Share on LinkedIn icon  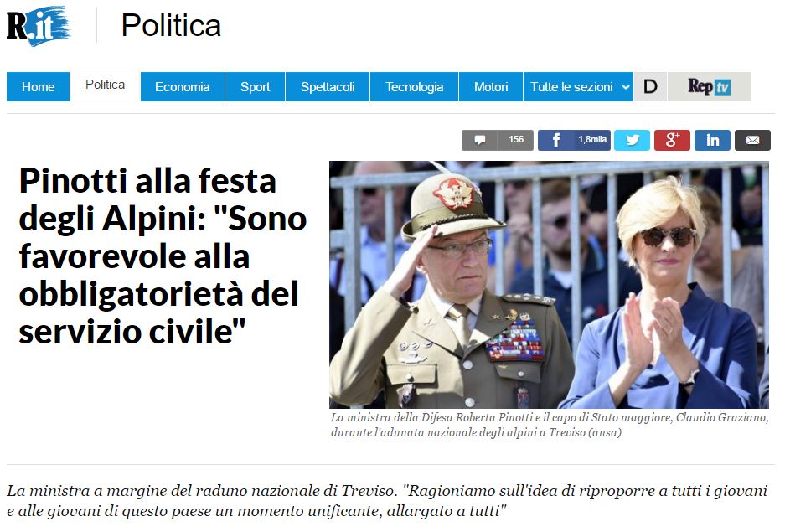pyautogui.click(x=712, y=140)
